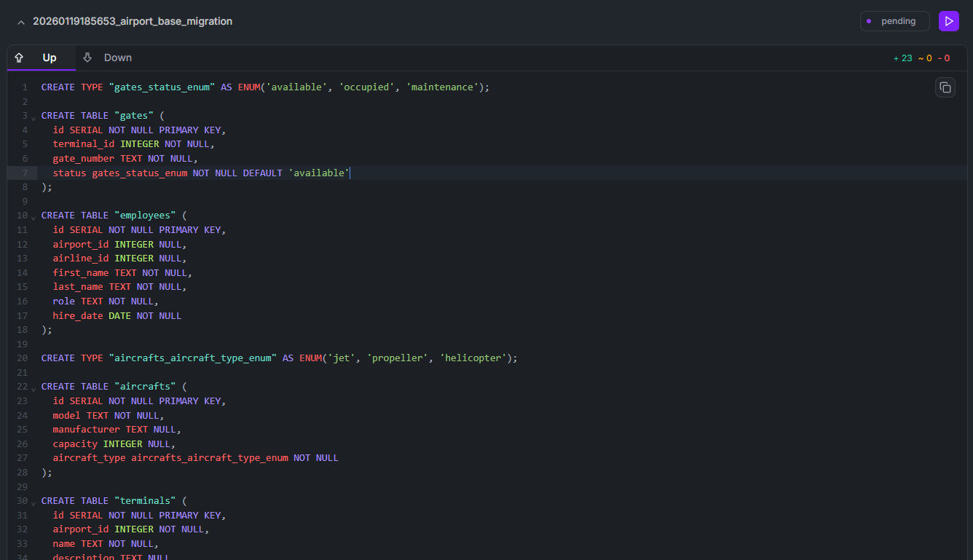
Task: Click the up-arrow icon on the Up tab
Action: click(x=18, y=57)
